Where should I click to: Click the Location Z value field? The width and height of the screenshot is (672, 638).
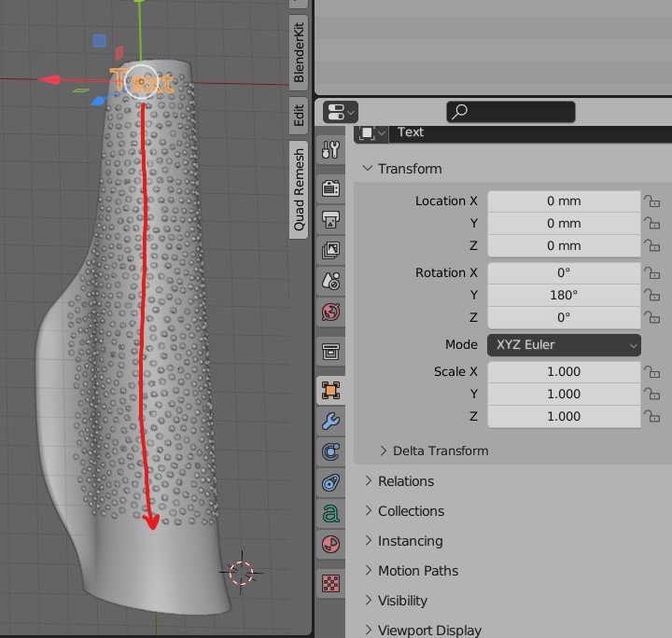(x=564, y=245)
